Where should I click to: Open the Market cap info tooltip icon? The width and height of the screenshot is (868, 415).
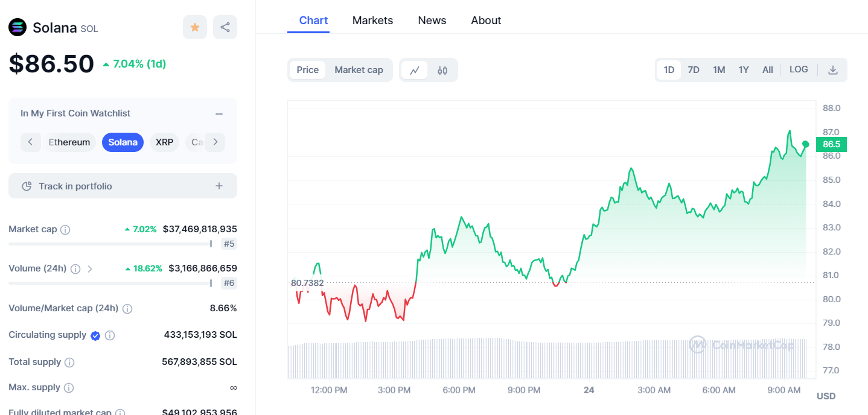pos(65,230)
